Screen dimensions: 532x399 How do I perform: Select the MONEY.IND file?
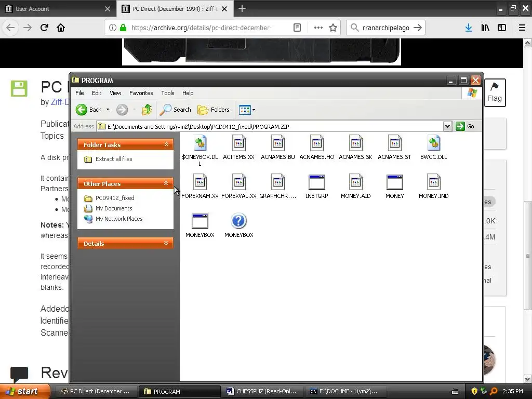pyautogui.click(x=434, y=187)
